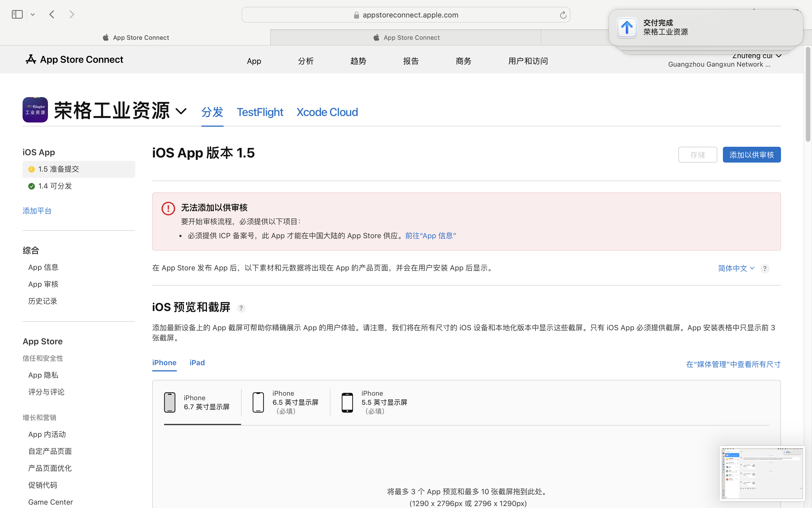Open the 简体中文 language dropdown
The height and width of the screenshot is (508, 812).
(736, 268)
